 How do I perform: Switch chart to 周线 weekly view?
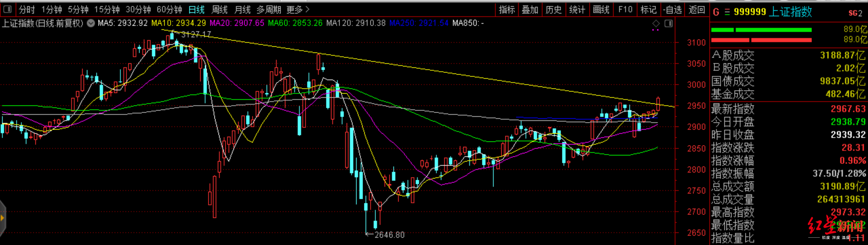tap(220, 10)
